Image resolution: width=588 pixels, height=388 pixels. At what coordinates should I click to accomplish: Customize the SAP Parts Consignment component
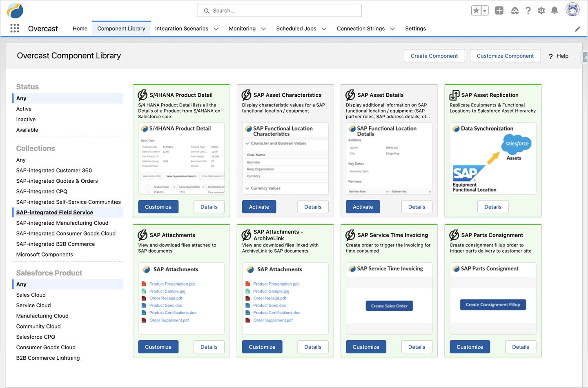click(470, 347)
